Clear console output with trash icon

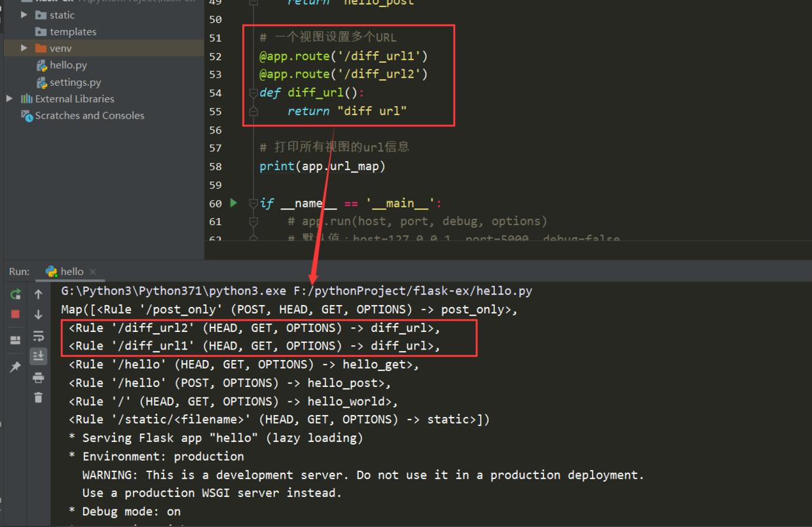coord(39,397)
